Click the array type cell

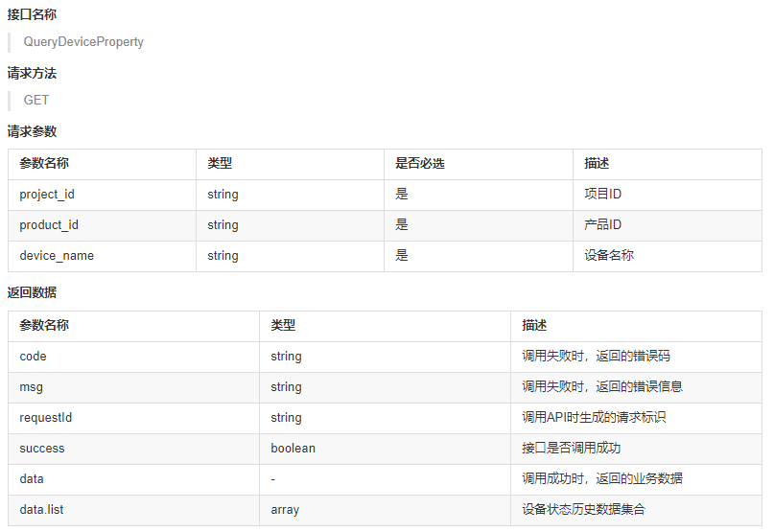385,510
